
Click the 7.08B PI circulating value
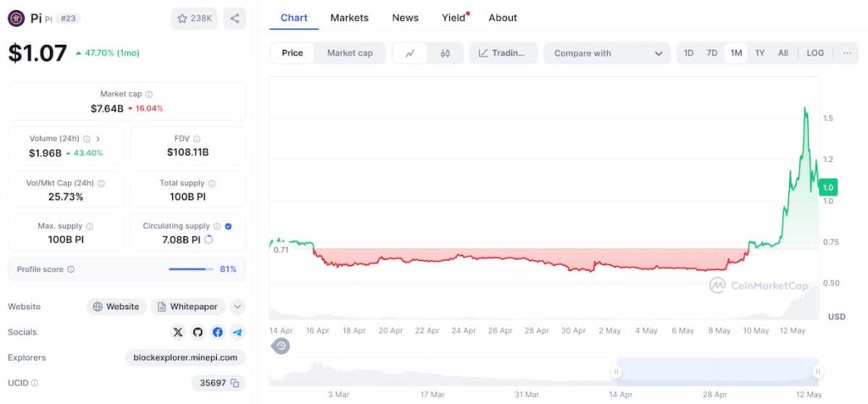click(x=181, y=240)
